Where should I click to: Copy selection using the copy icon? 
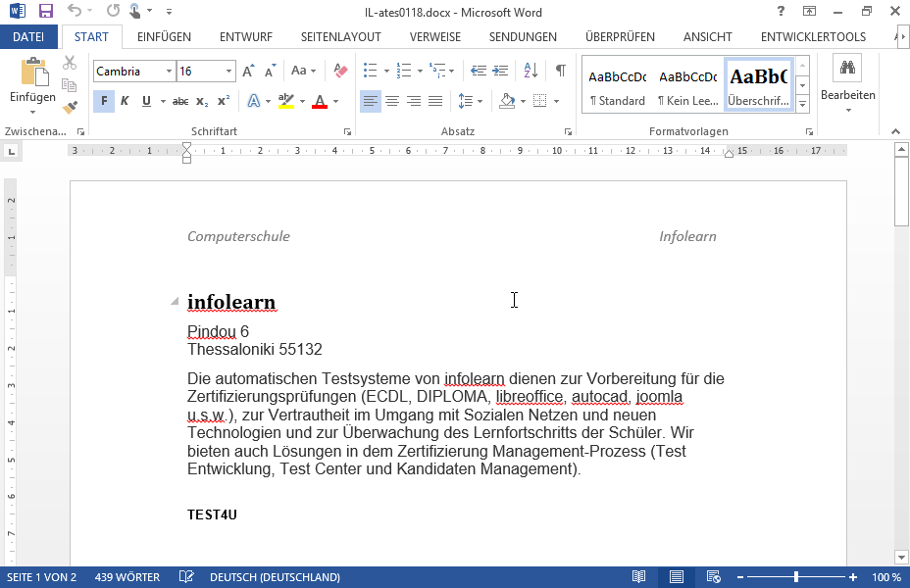pyautogui.click(x=69, y=85)
